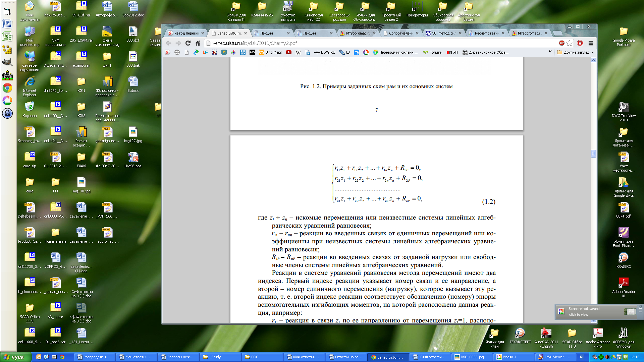
Task: Open Word from the left sidebar
Action: click(x=7, y=24)
